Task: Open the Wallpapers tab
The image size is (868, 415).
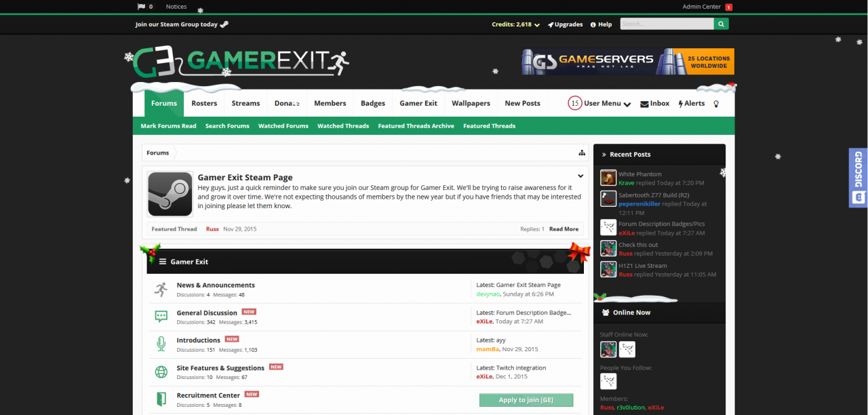Action: 471,103
